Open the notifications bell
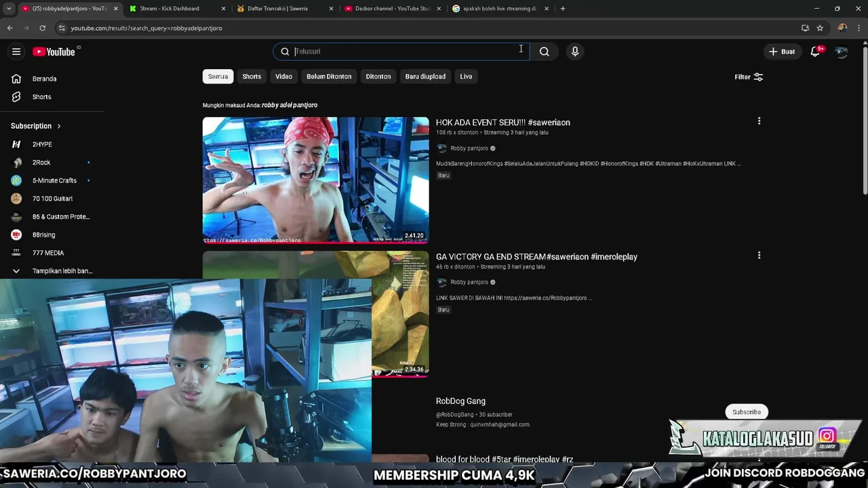 (816, 52)
